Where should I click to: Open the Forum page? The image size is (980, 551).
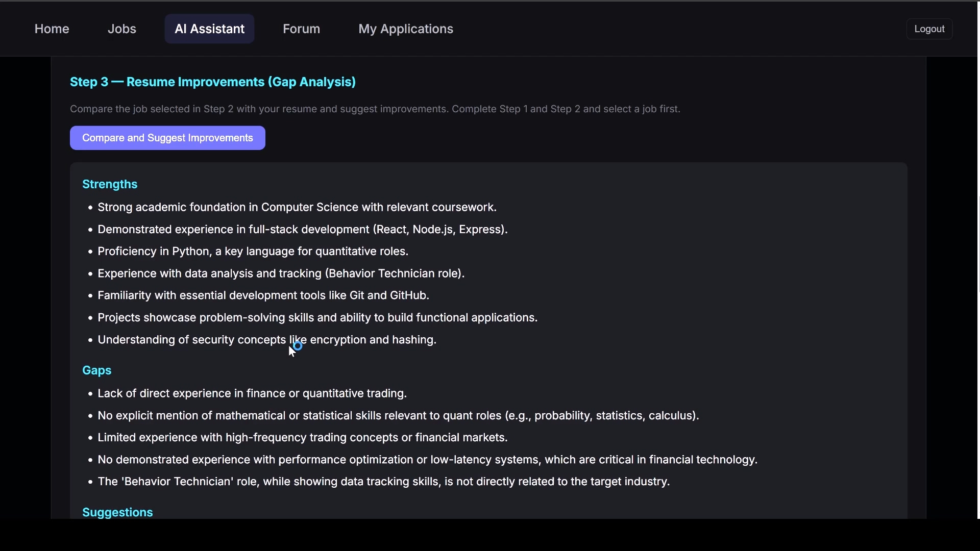point(301,29)
